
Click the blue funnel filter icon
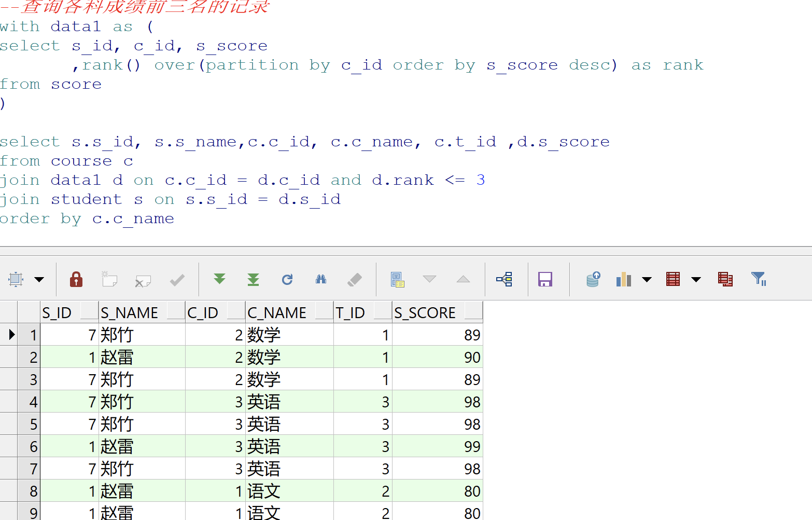click(x=759, y=279)
